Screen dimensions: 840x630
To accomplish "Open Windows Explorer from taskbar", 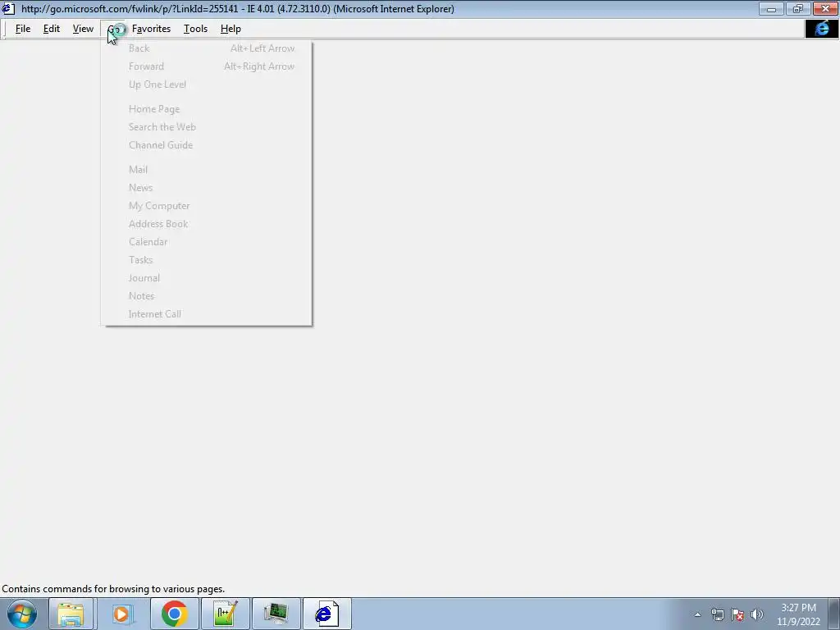I will [71, 614].
